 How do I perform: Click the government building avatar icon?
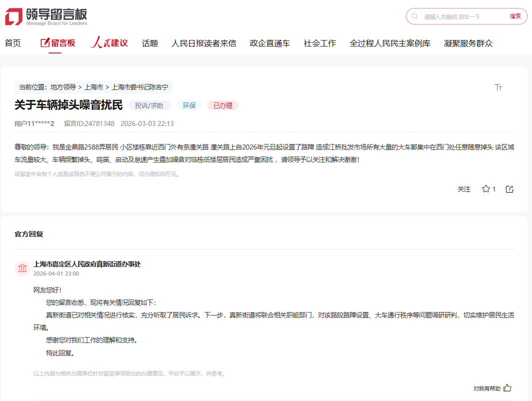click(x=22, y=268)
